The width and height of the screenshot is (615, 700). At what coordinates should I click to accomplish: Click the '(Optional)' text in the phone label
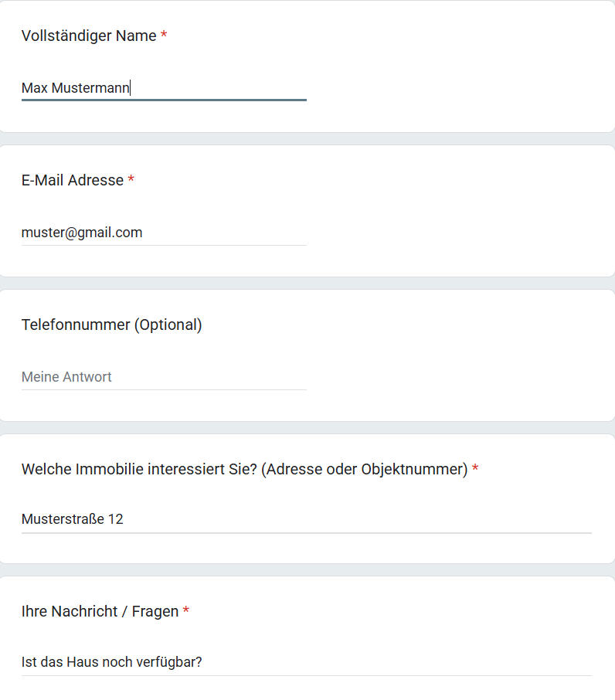(168, 325)
